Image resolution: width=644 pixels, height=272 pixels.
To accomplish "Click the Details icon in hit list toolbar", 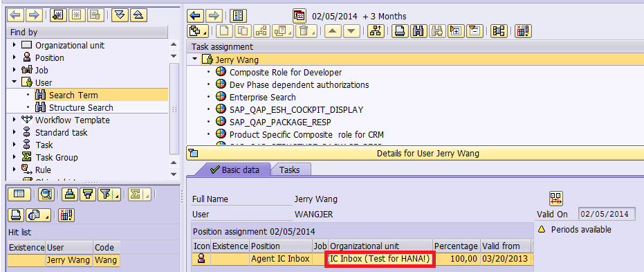I will (x=19, y=194).
